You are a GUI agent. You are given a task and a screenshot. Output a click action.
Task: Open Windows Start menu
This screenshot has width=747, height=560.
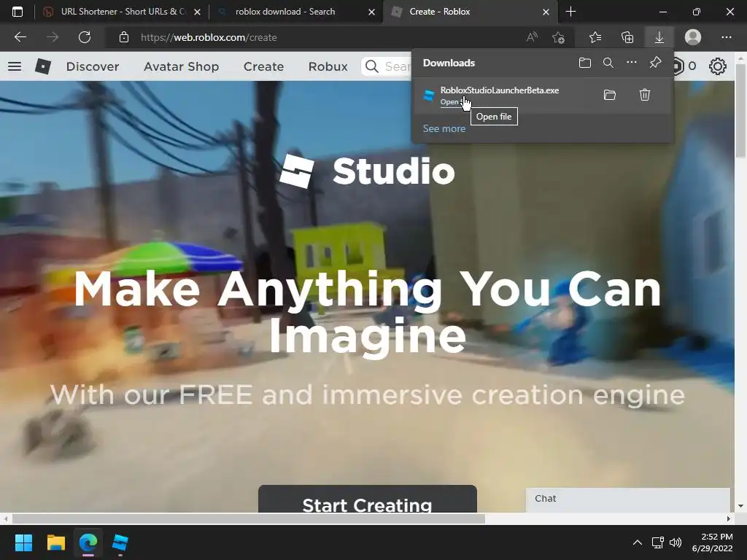[23, 542]
